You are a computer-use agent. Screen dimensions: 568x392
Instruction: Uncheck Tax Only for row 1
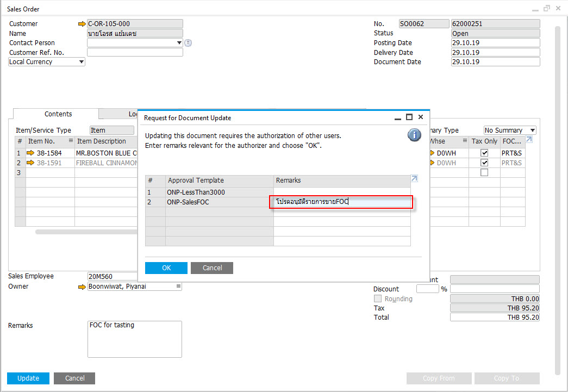(484, 153)
